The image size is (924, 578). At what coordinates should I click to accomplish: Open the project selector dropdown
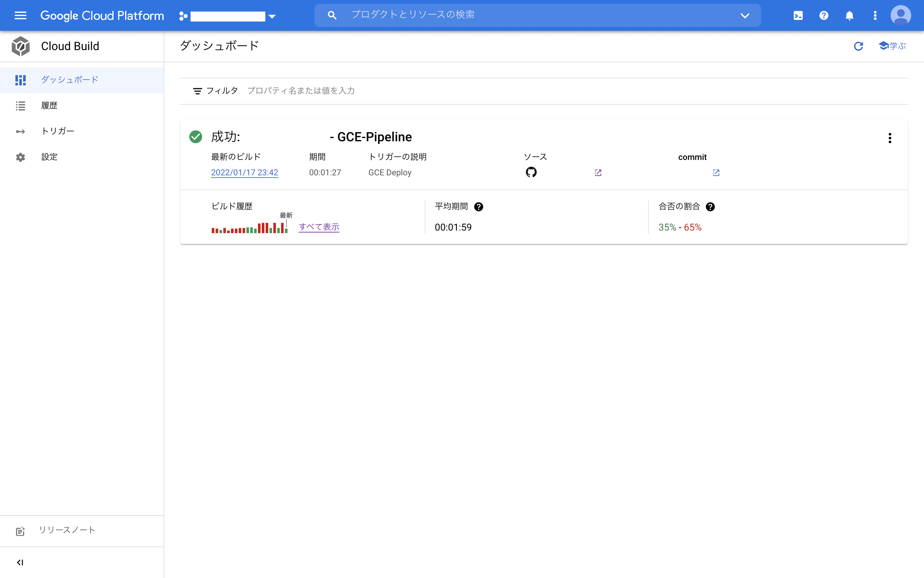(228, 16)
